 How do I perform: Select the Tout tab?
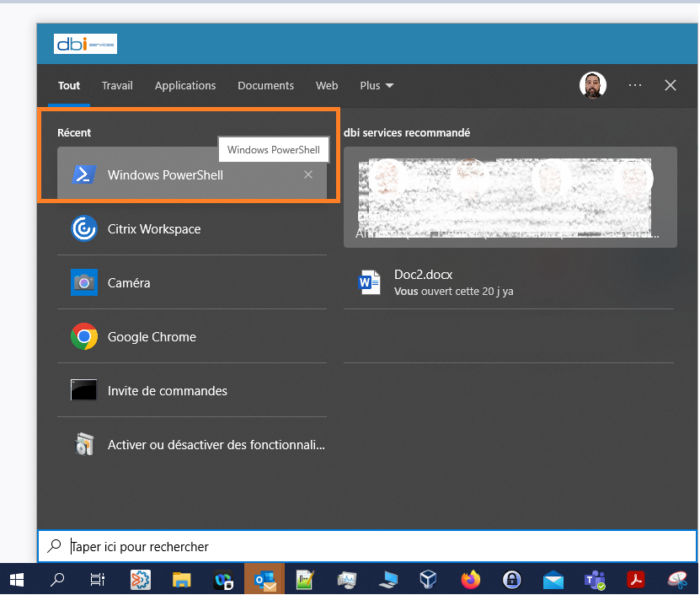69,85
